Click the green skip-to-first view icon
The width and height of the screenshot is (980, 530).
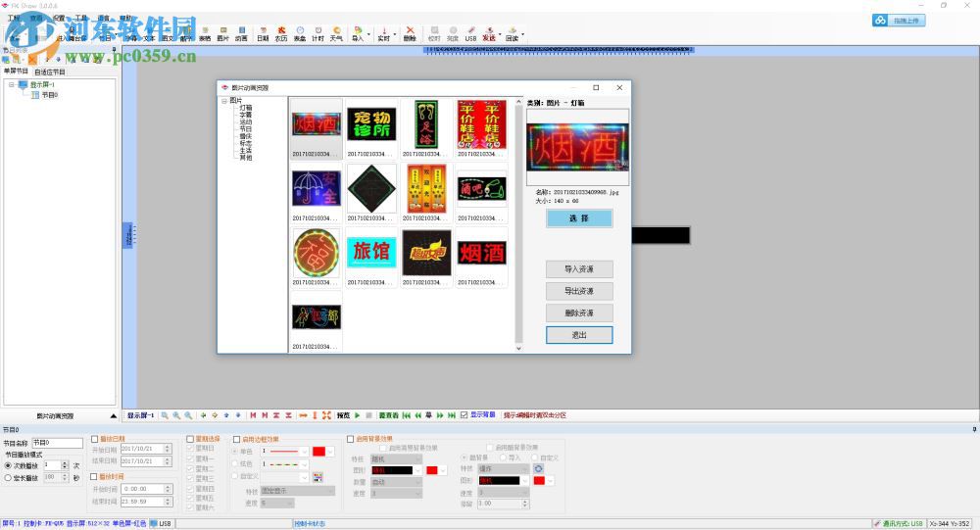[x=407, y=415]
